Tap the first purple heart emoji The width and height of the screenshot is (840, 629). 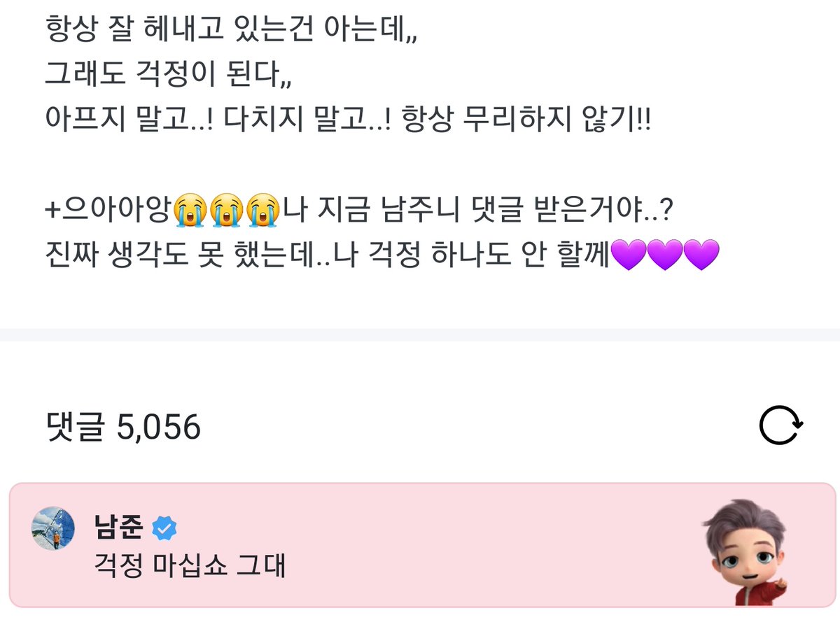tap(629, 255)
